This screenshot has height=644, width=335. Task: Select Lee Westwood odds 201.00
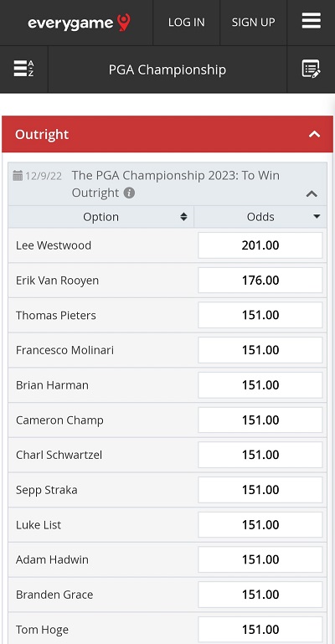260,245
